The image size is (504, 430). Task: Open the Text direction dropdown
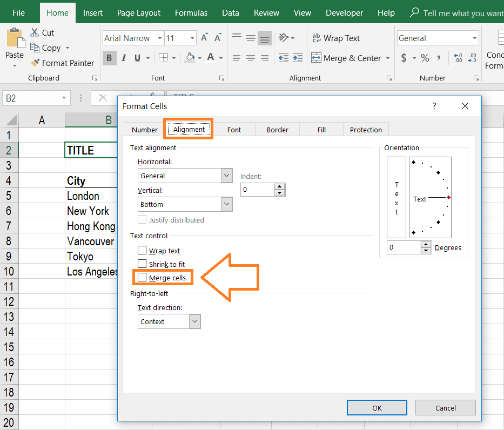(x=195, y=321)
